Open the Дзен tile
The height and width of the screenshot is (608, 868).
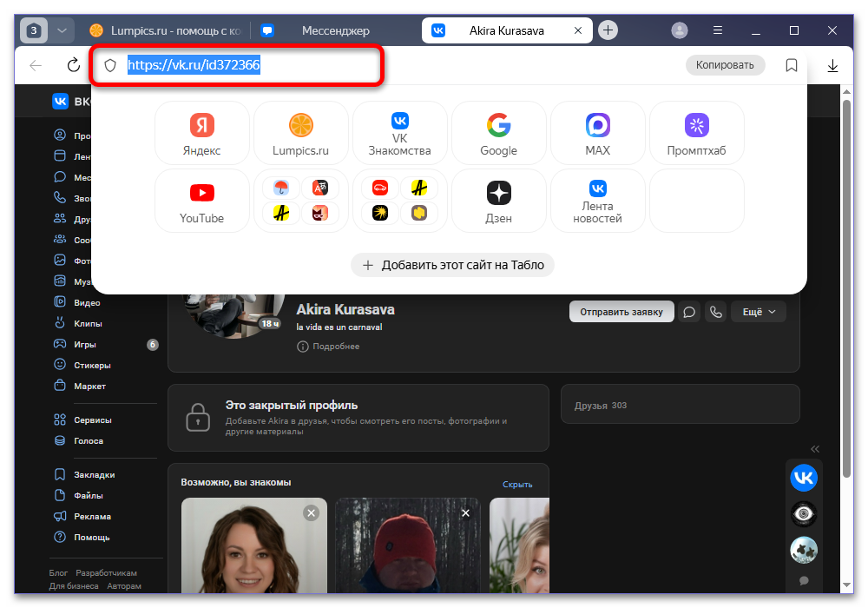(499, 201)
